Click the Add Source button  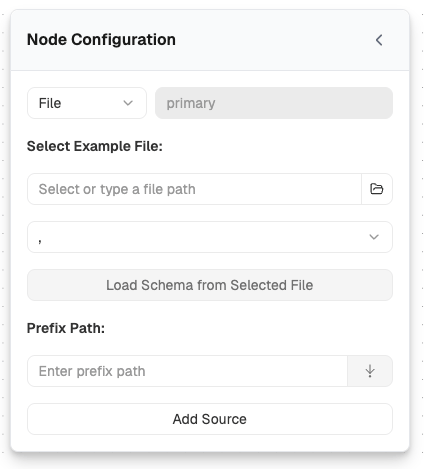pyautogui.click(x=210, y=419)
